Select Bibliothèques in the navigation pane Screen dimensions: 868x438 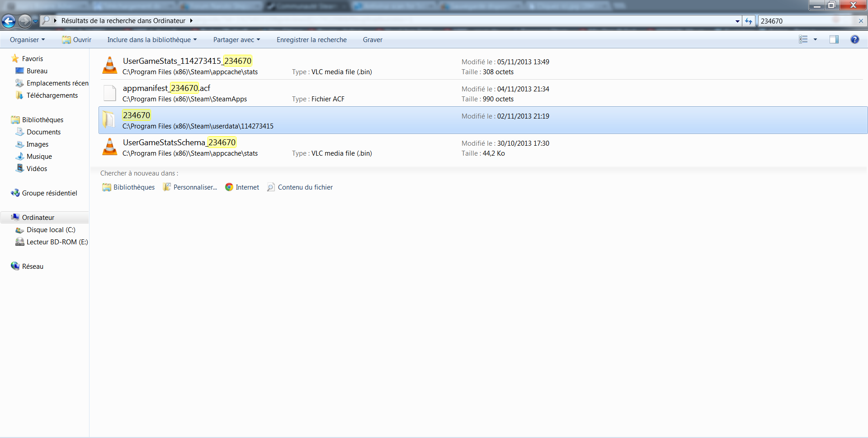pos(42,120)
